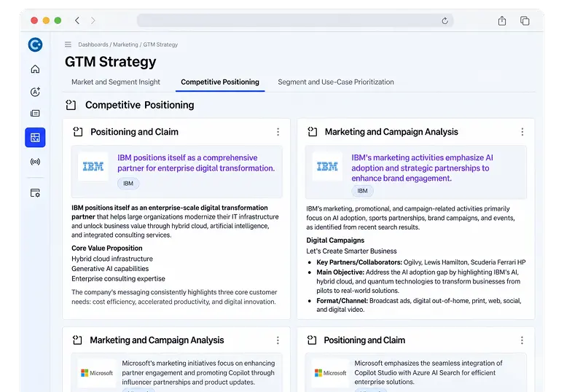This screenshot has height=392, width=564.
Task: Open the AI assistant sidebar icon
Action: 35,92
